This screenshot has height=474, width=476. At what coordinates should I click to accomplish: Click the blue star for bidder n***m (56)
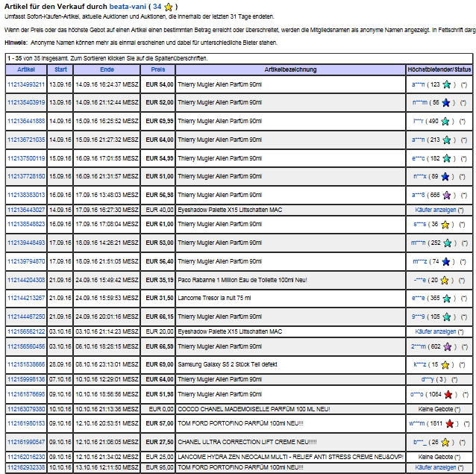click(446, 103)
